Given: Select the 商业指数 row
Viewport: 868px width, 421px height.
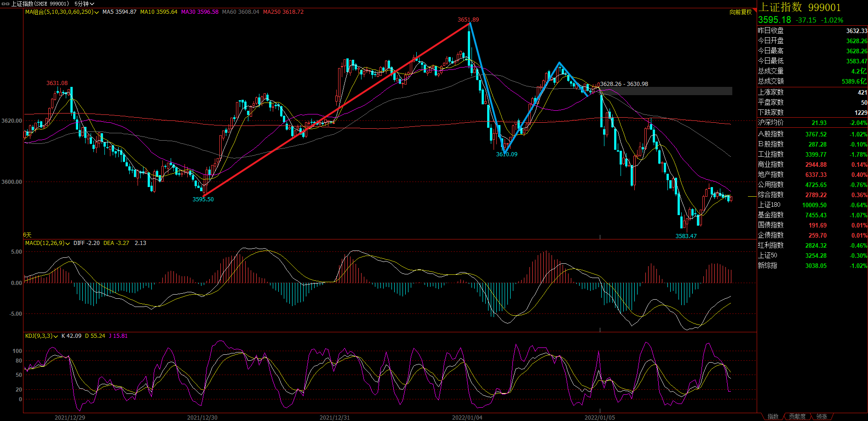Looking at the screenshot, I should 812,165.
